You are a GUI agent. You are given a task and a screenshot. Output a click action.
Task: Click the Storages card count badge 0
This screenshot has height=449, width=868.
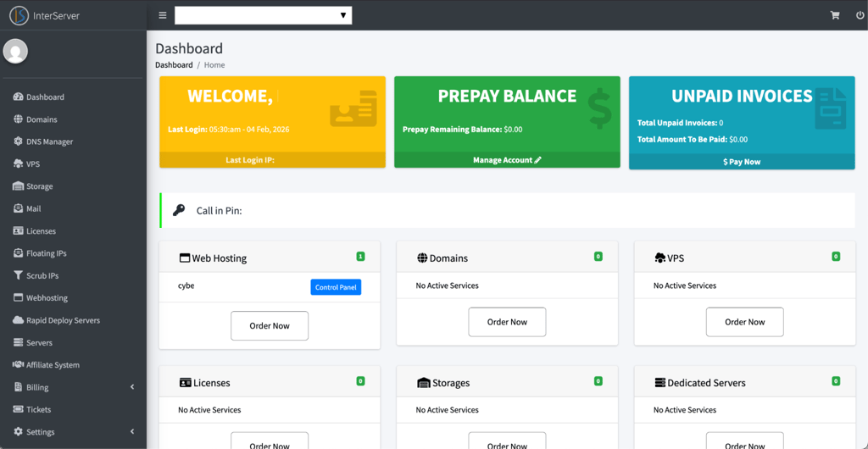[598, 381]
